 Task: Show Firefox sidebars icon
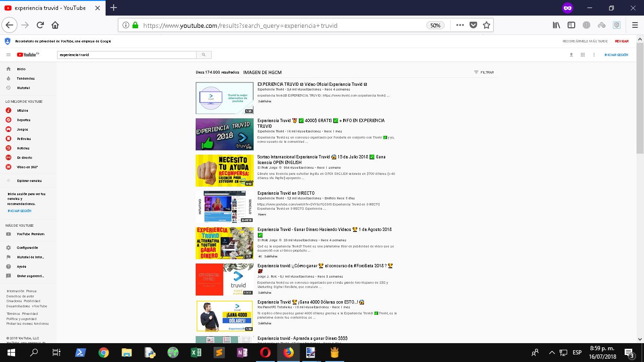click(571, 25)
